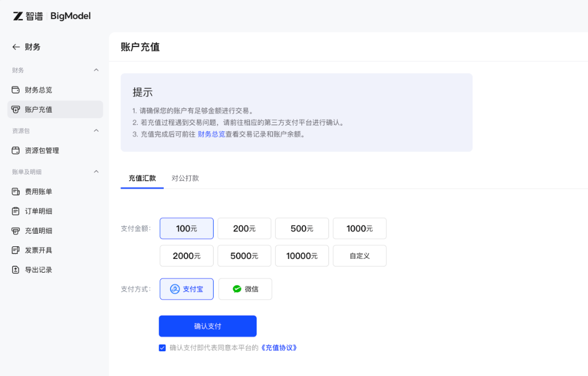Screen dimensions: 588x376
Task: Click the 确认支付 button
Action: (208, 326)
